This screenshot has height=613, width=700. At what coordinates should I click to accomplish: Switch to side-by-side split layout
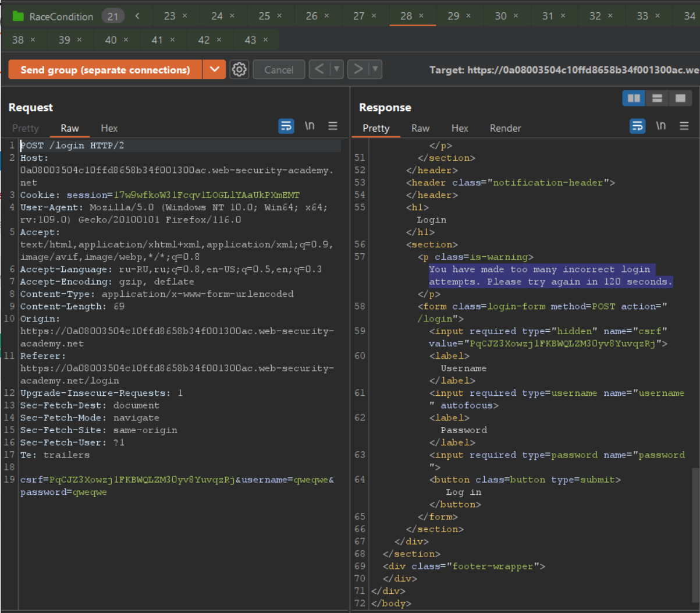[x=634, y=98]
